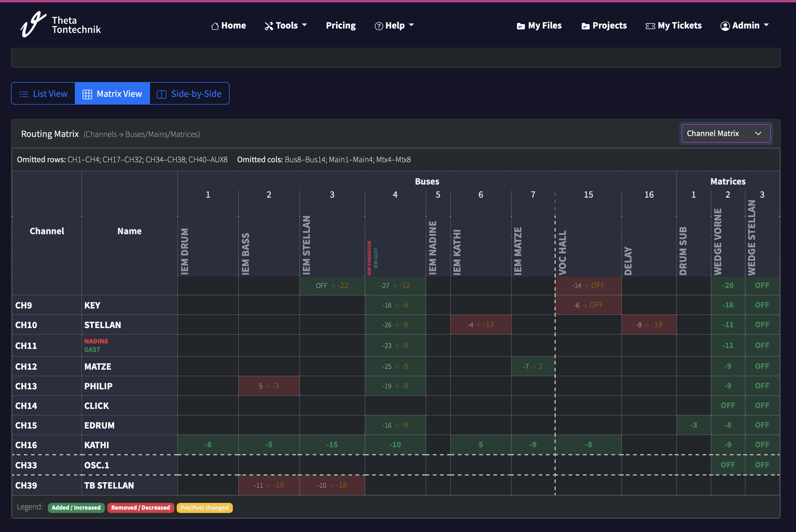
Task: Click the Admin user avatar icon
Action: coord(725,26)
